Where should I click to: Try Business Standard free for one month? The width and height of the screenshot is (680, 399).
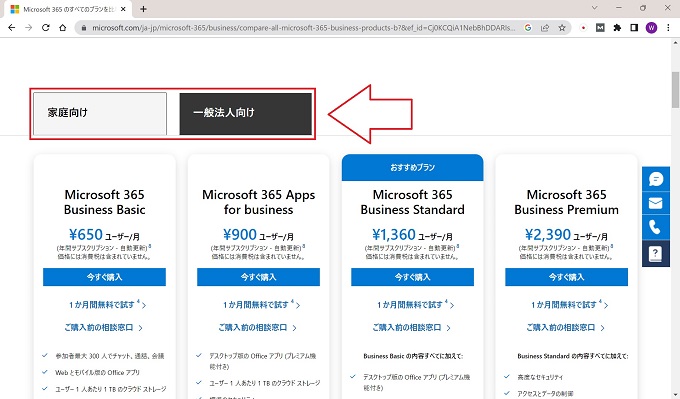[415, 305]
